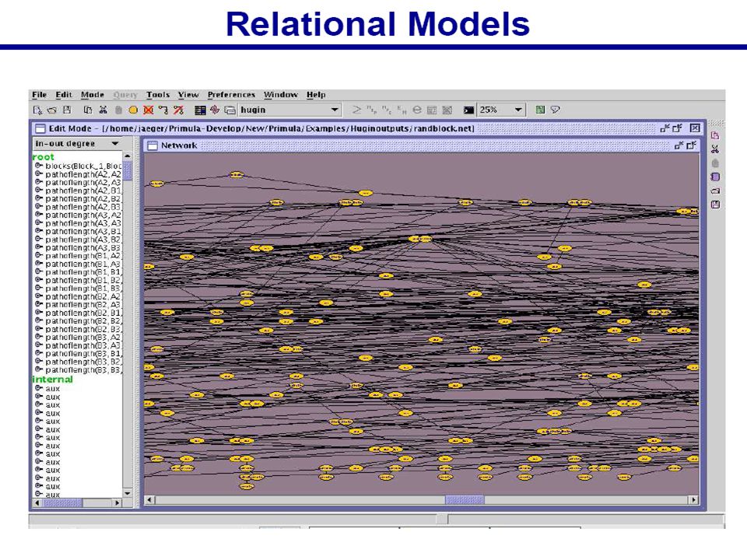This screenshot has height=560, width=747.
Task: Click the Network pane scrollbar left arrow
Action: 149,500
